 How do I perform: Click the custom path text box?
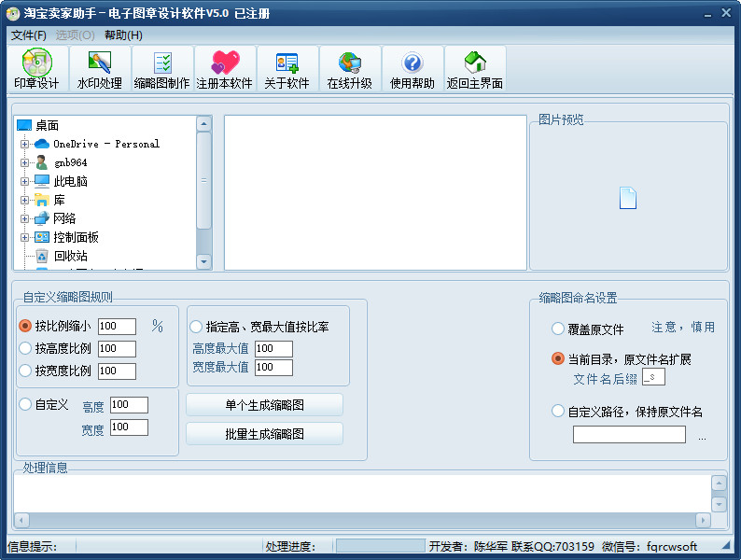[x=629, y=434]
